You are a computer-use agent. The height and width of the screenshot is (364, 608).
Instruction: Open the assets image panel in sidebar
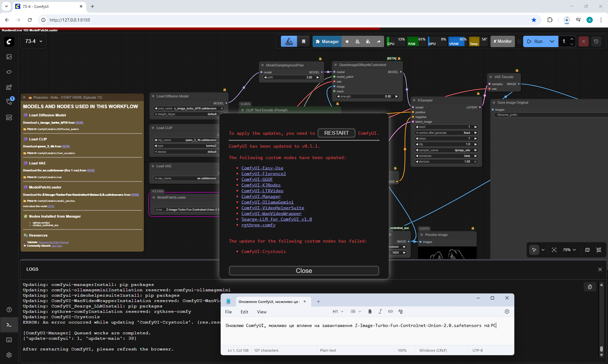9,57
